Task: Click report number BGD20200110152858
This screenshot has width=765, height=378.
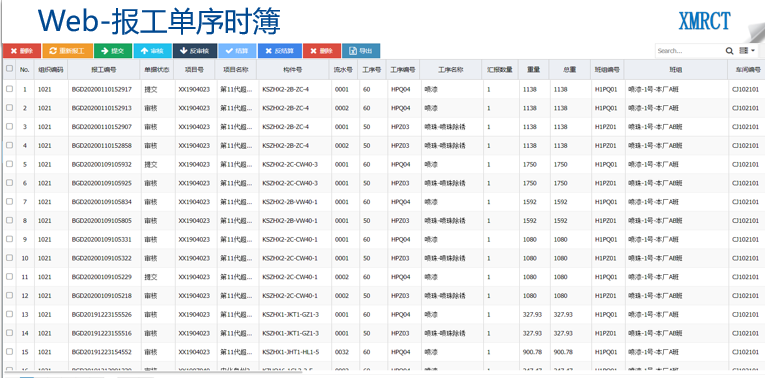Action: click(x=101, y=145)
